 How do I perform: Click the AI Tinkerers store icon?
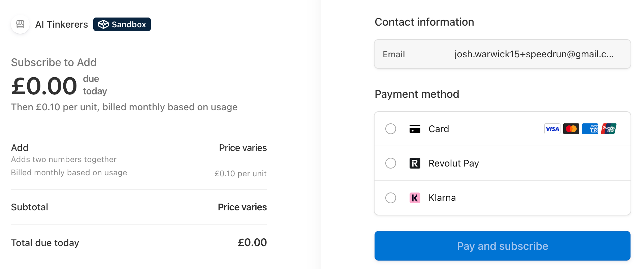[x=20, y=24]
